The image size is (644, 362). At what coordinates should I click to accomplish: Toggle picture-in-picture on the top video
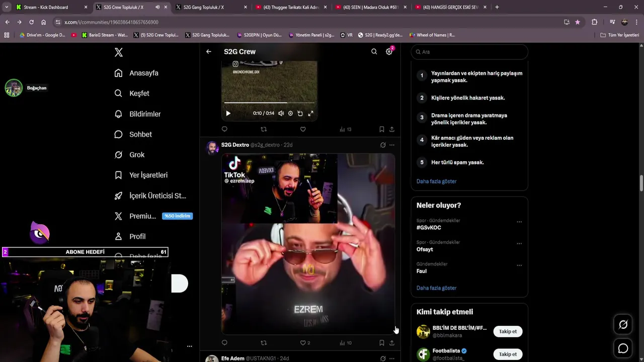[x=300, y=114]
